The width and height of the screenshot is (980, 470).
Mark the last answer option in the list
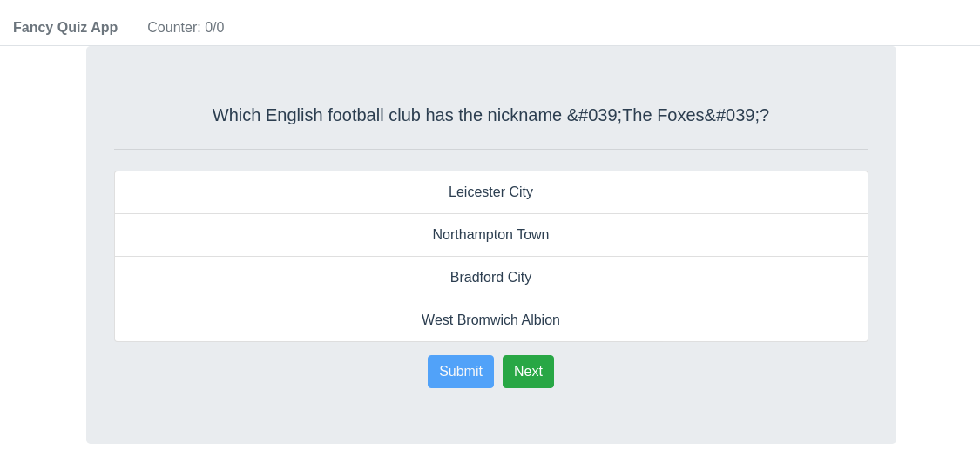pos(490,320)
